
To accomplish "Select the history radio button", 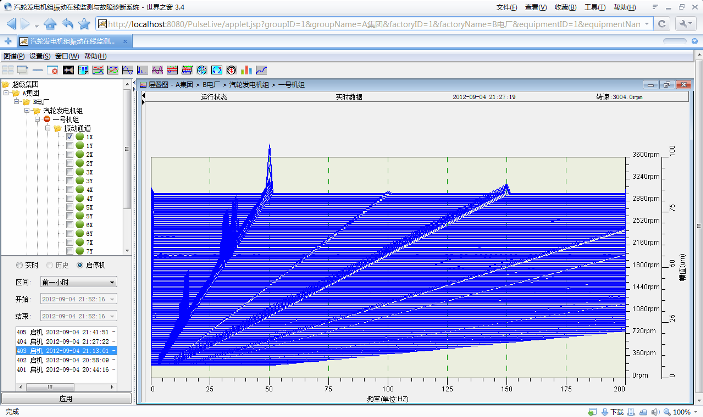I will click(x=49, y=265).
